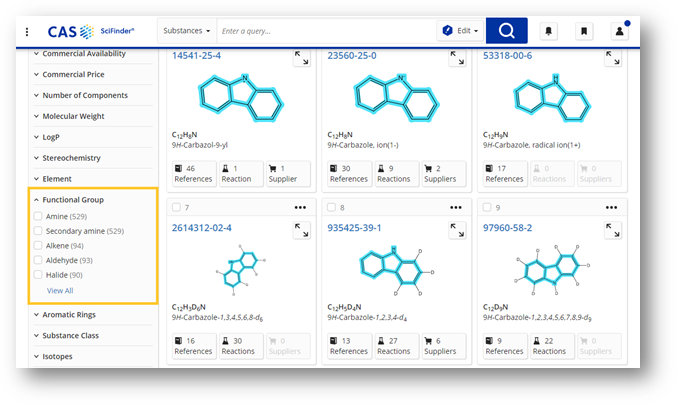Check the Alkene (94) filter

pyautogui.click(x=38, y=246)
